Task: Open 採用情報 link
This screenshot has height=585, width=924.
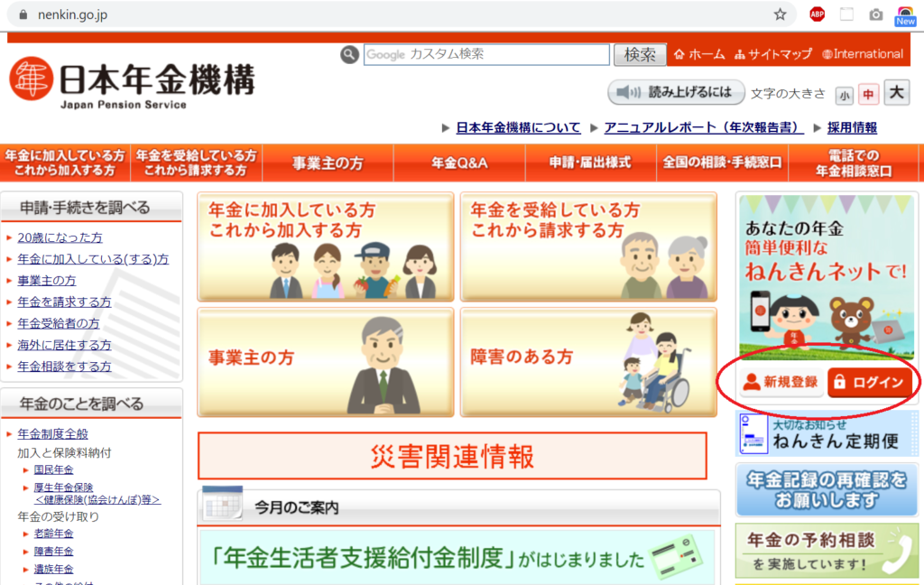Action: [852, 127]
